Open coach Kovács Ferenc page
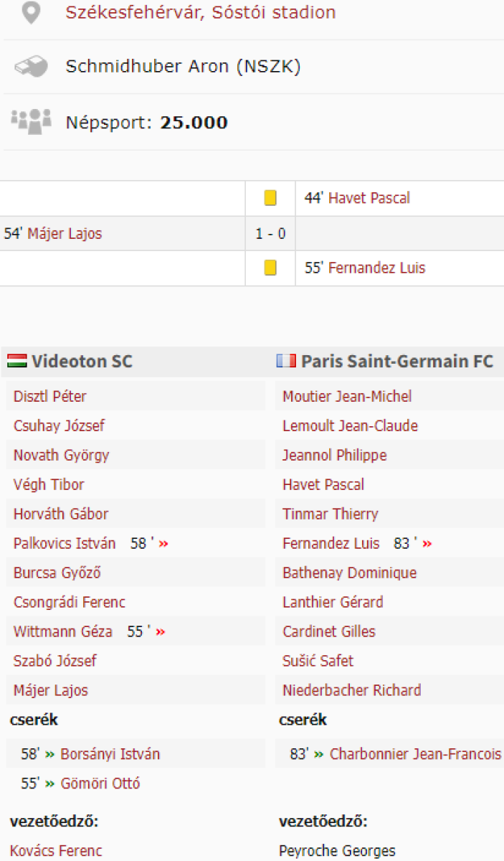 (x=56, y=852)
